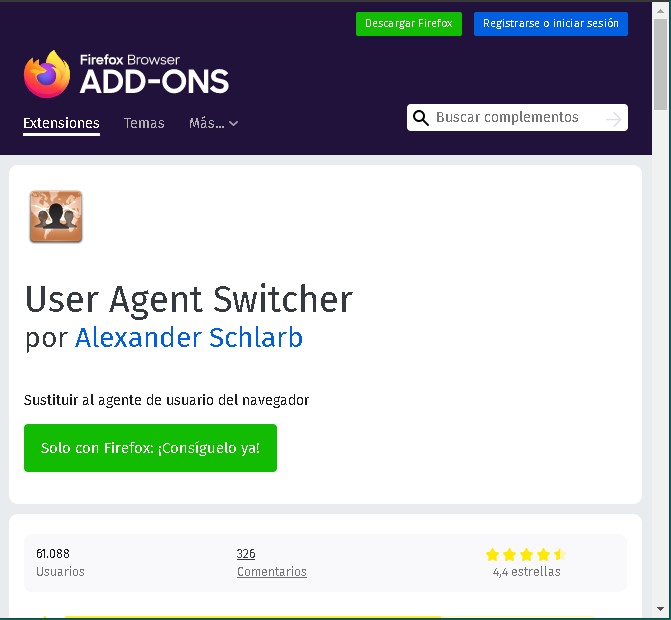The image size is (671, 620).
Task: Focus the Buscar complementos search field
Action: coord(517,118)
